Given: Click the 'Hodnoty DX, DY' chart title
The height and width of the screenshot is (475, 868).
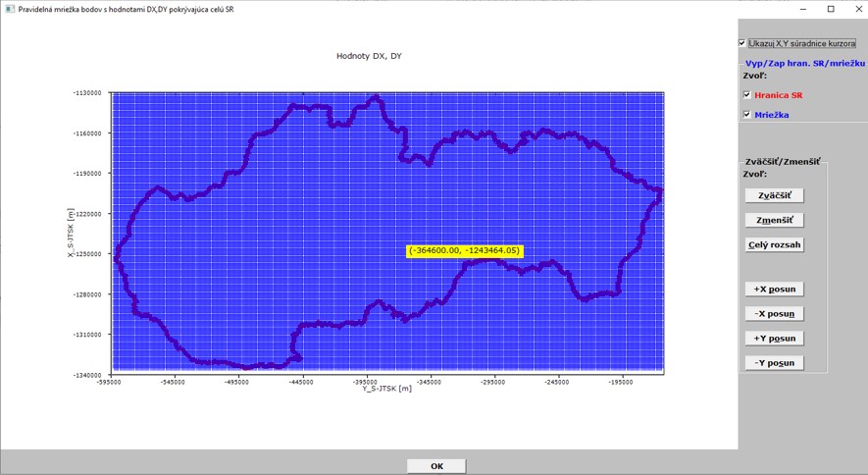Looking at the screenshot, I should 369,56.
